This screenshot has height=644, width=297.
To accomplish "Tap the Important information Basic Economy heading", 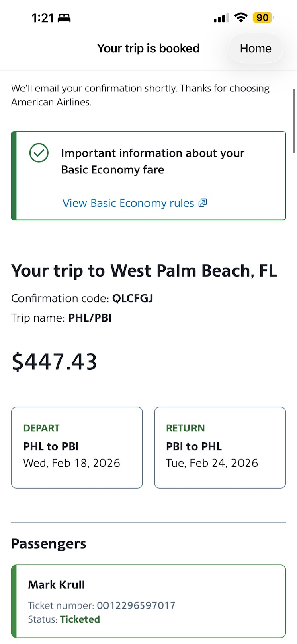I will coord(153,161).
